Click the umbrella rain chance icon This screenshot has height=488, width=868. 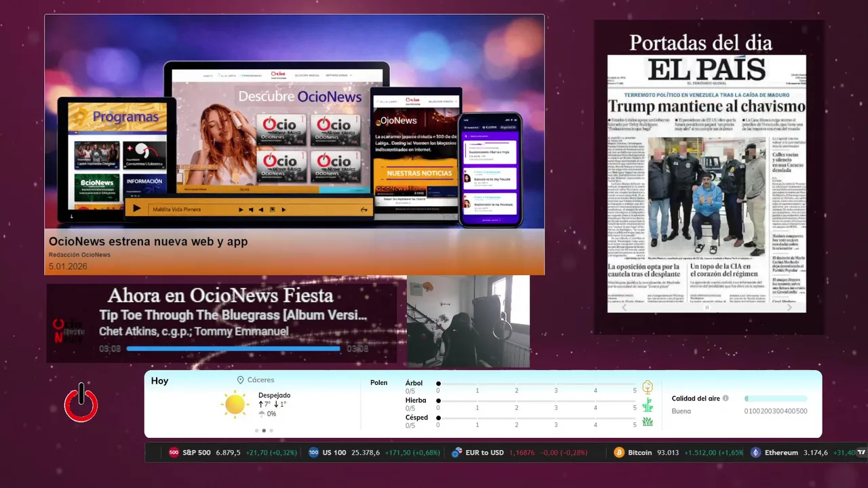[x=262, y=413]
